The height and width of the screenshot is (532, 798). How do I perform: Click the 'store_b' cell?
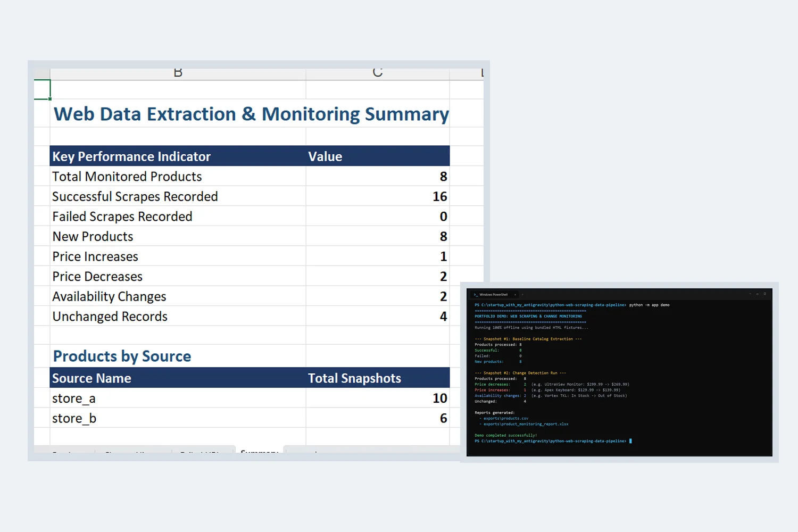[178, 418]
